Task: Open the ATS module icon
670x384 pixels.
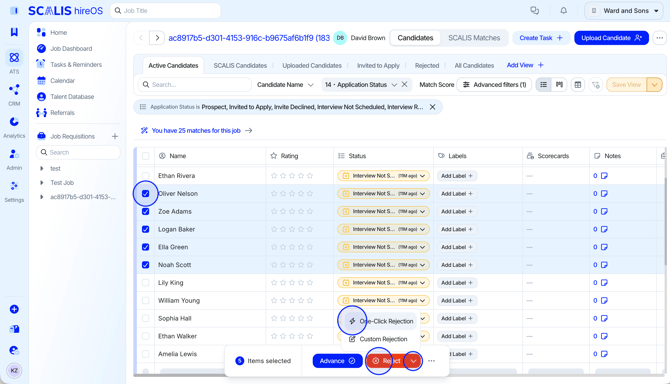Action: (14, 58)
